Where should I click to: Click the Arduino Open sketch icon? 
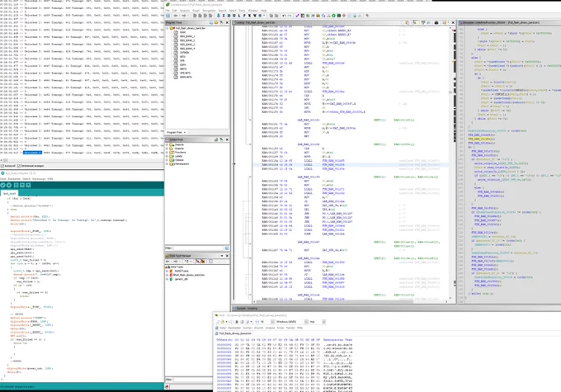pos(22,185)
